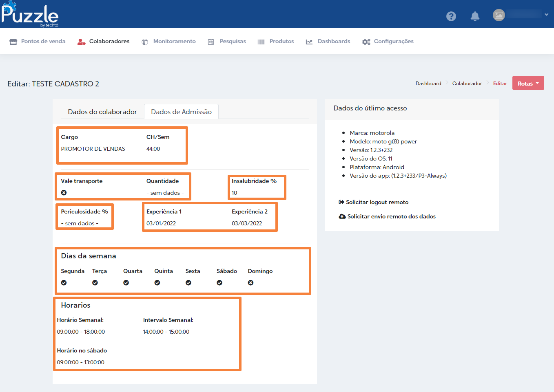Click the Intervalo Semanal 14:00:00 - 15:00:00
The height and width of the screenshot is (392, 554).
pyautogui.click(x=166, y=332)
